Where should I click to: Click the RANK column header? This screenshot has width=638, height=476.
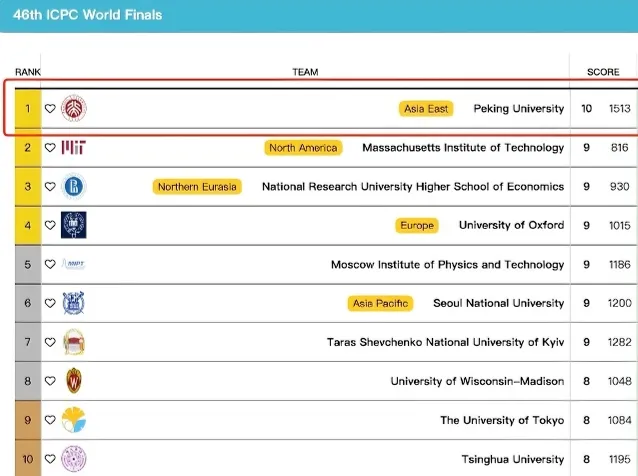(x=28, y=72)
